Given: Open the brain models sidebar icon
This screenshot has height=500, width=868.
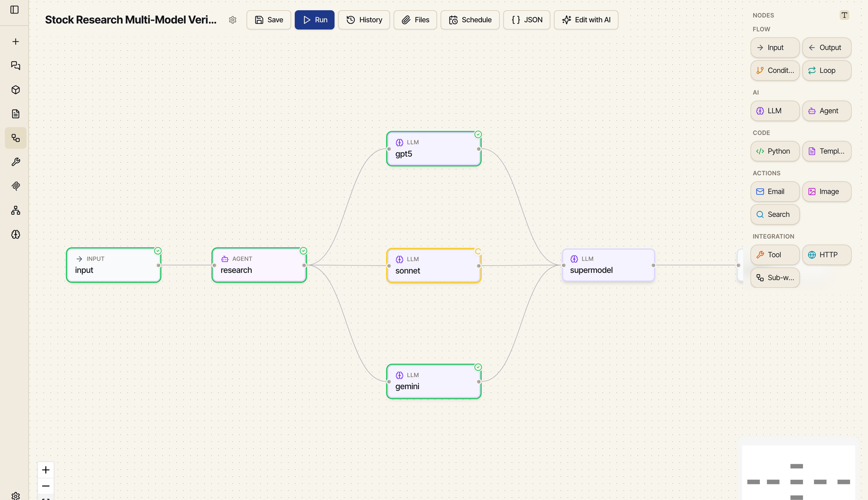Looking at the screenshot, I should (15, 234).
